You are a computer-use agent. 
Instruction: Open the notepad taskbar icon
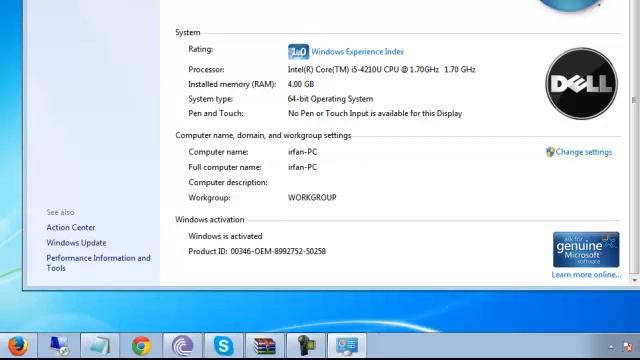point(100,345)
